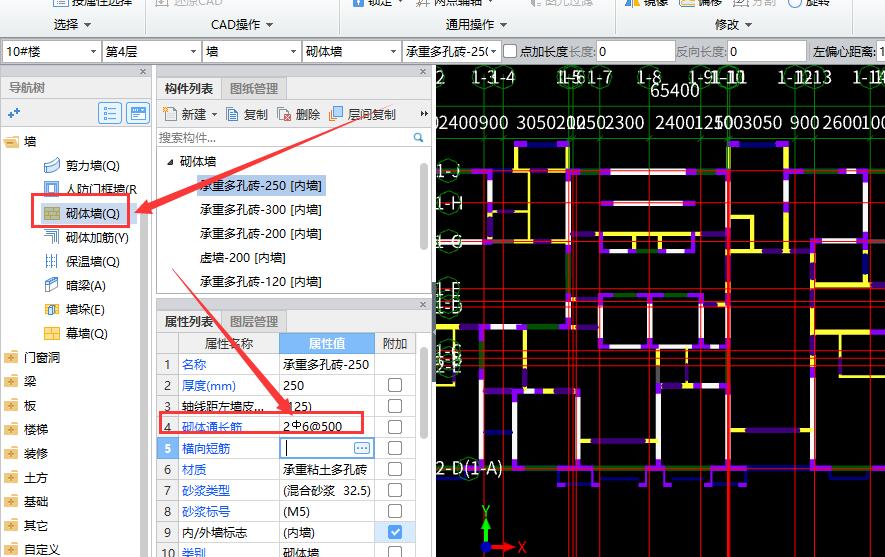Click the 复制 copy icon
Viewport: 885px width, 557px height.
[x=232, y=114]
